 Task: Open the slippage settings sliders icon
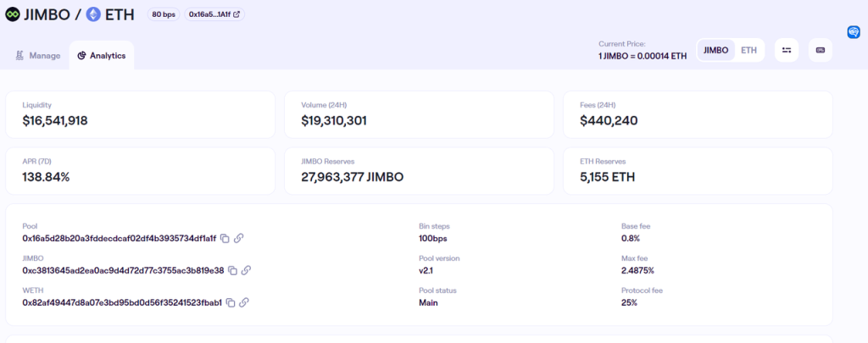[x=787, y=51]
